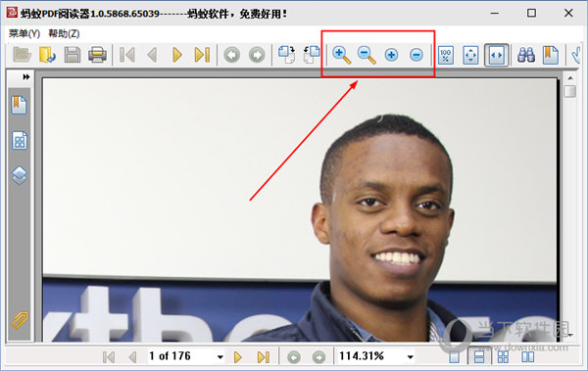
Task: Go to previous page in top toolbar
Action: pos(152,55)
